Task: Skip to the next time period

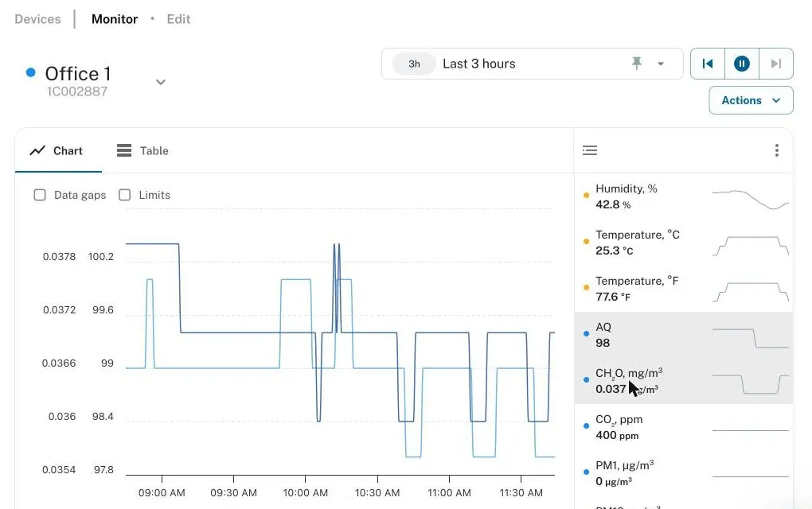Action: click(x=775, y=64)
